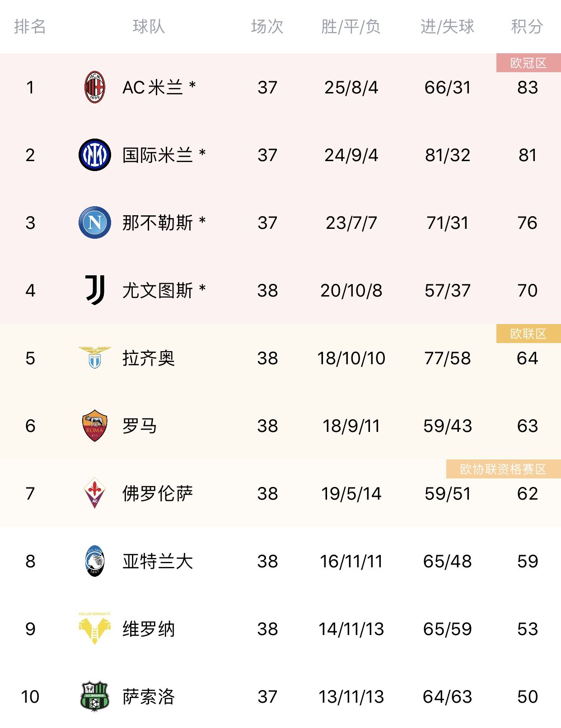The height and width of the screenshot is (728, 561).
Task: Open the 佛罗伦萨 team name
Action: (158, 494)
